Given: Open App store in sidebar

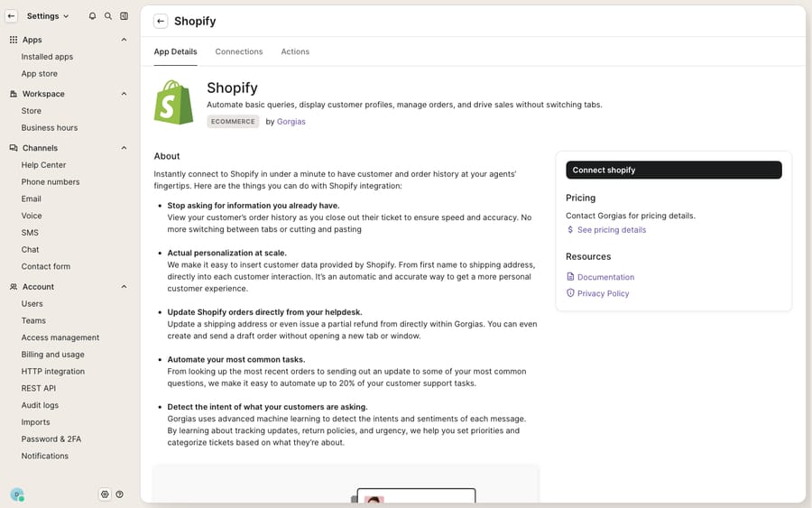Looking at the screenshot, I should tap(40, 74).
